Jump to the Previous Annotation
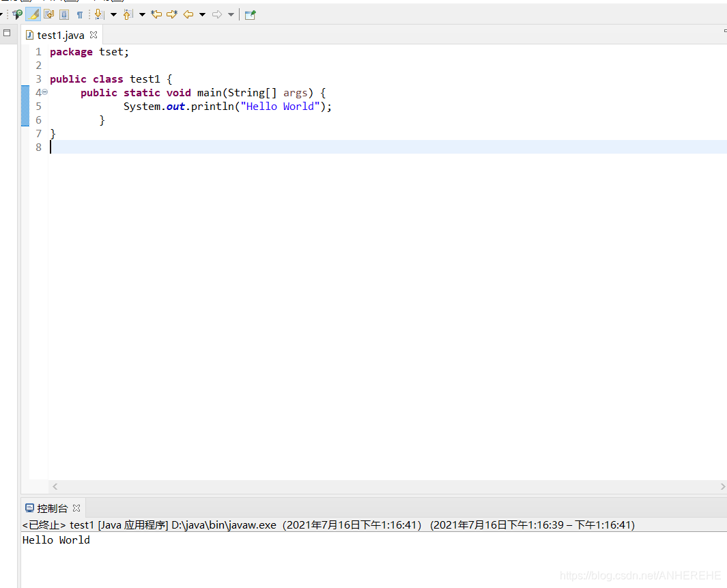 click(x=128, y=14)
